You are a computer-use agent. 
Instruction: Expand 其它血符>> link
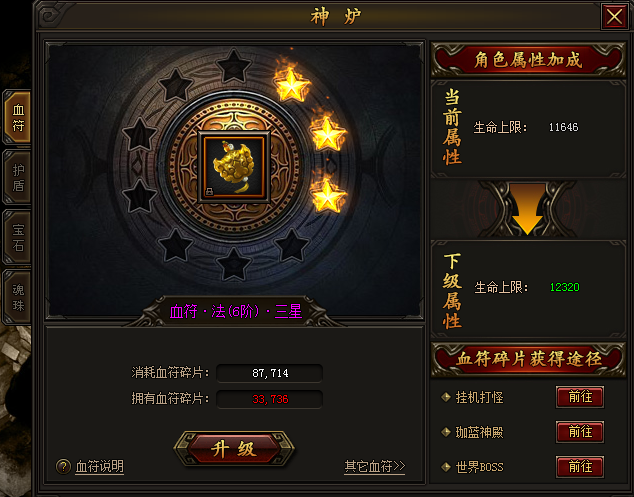[x=374, y=466]
